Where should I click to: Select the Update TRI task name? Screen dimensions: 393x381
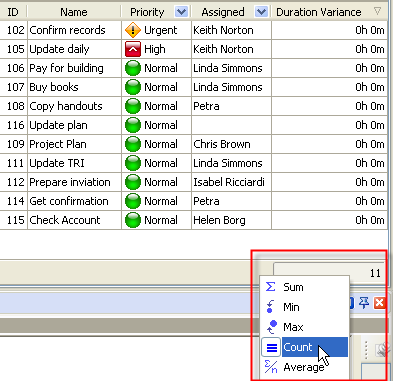57,163
